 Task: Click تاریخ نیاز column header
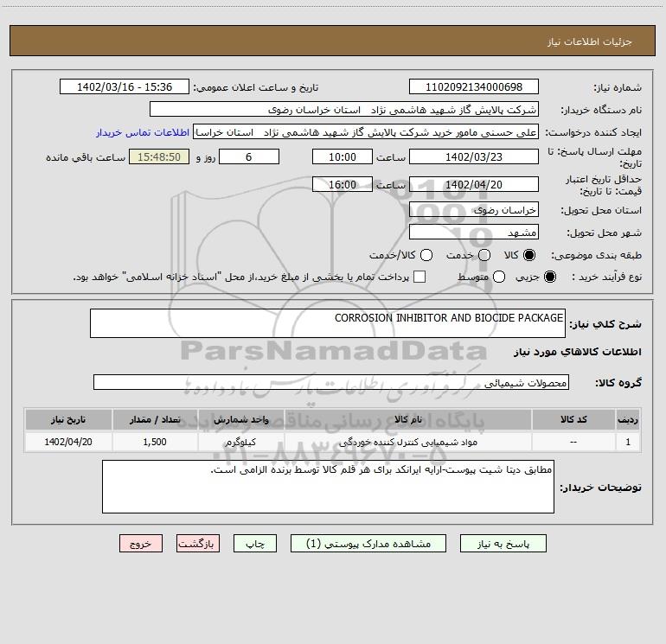(68, 419)
